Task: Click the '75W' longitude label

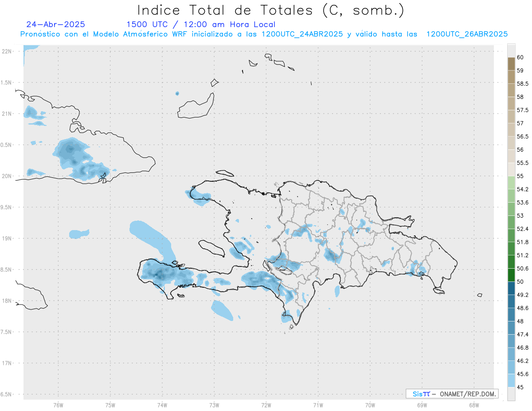Action: click(x=110, y=405)
